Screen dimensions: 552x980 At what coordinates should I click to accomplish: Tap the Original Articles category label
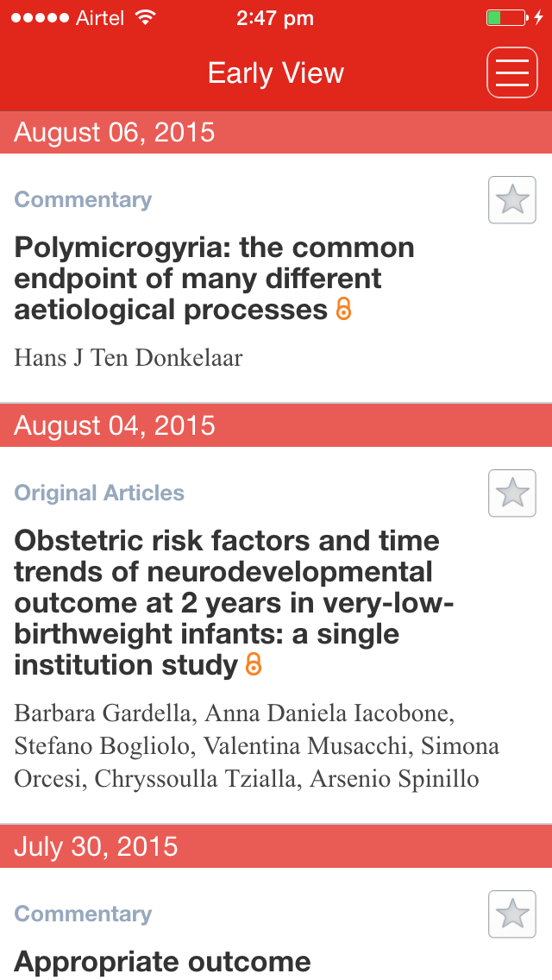click(99, 493)
